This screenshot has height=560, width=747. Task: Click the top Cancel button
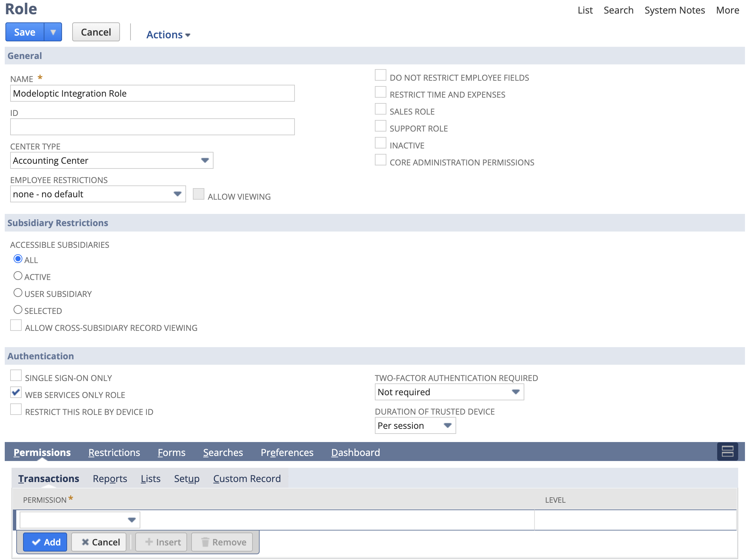pyautogui.click(x=96, y=32)
